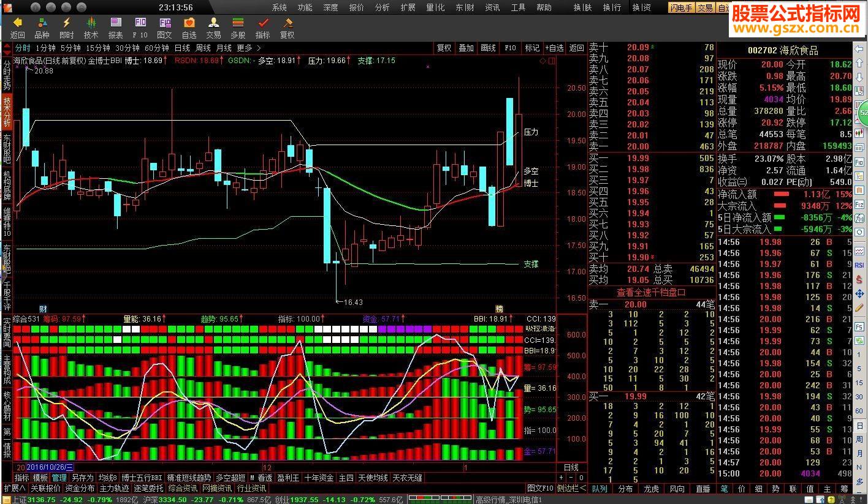
Task: Click the green 52 circle badge
Action: click(x=862, y=113)
